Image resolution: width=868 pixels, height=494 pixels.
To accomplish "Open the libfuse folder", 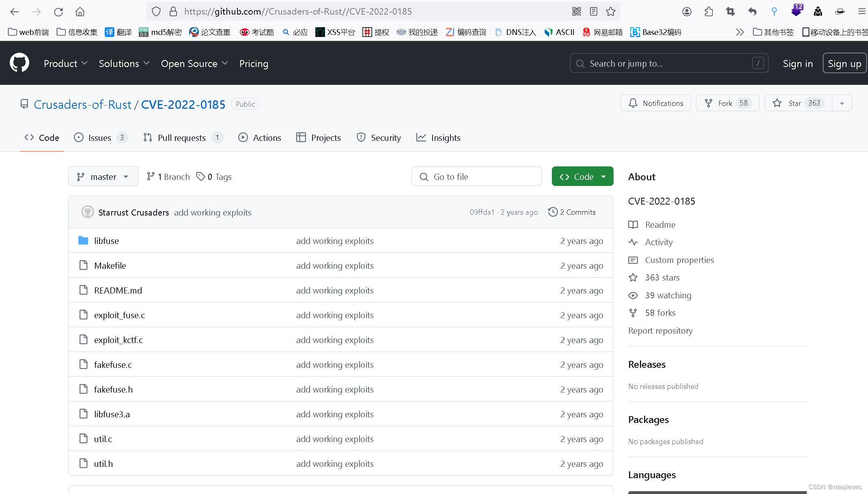I will click(x=106, y=241).
